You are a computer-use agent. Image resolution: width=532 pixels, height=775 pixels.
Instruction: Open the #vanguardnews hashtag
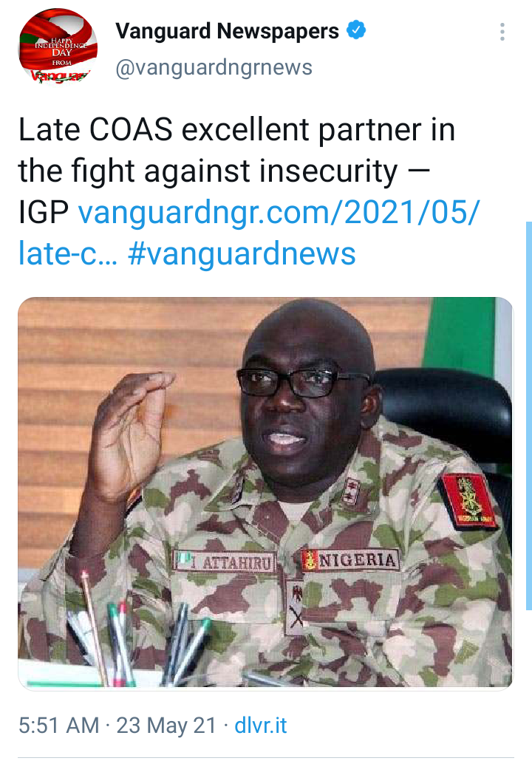click(242, 253)
